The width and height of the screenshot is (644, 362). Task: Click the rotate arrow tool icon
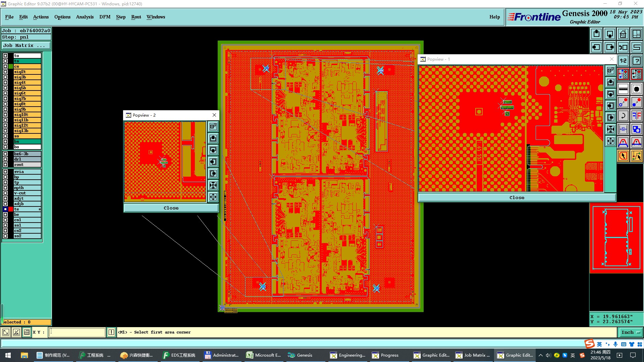(x=623, y=116)
